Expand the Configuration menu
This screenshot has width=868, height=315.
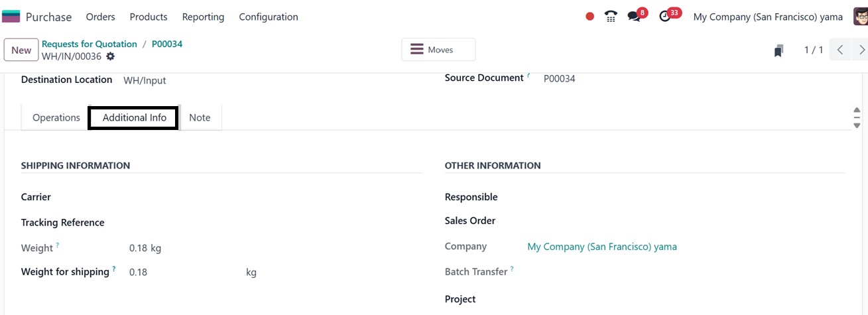point(269,17)
